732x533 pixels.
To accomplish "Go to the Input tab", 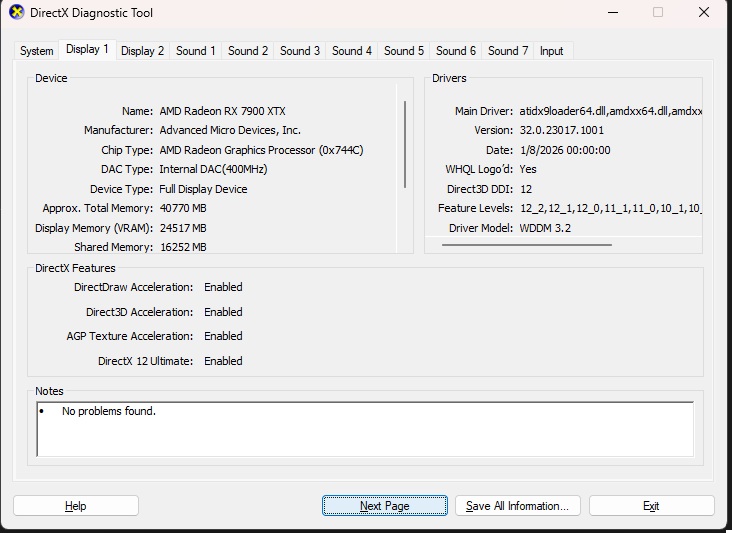I will [x=551, y=51].
